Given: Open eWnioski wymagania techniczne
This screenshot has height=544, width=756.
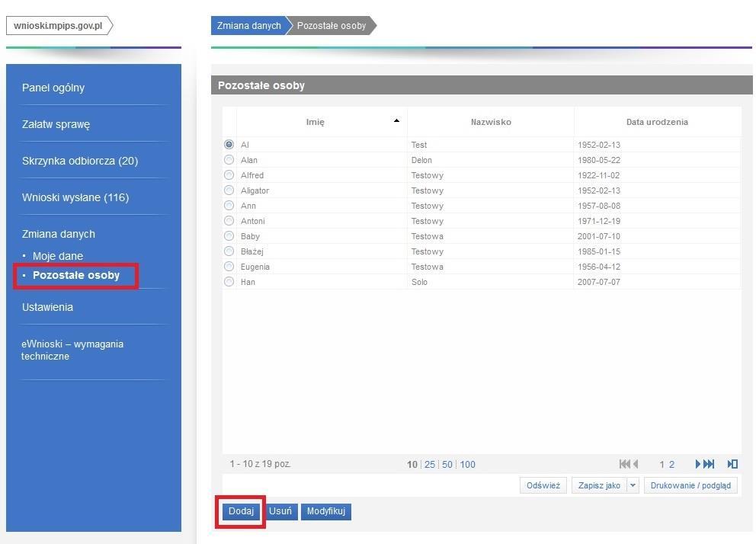Looking at the screenshot, I should point(72,350).
